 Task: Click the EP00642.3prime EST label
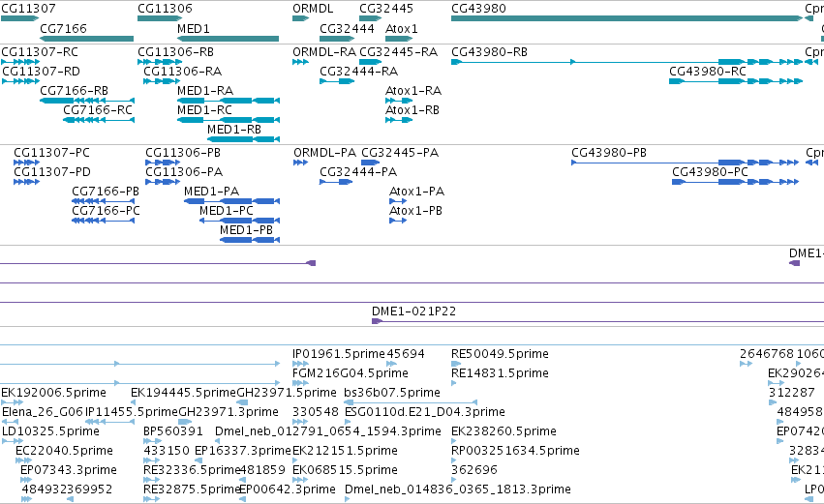point(288,489)
